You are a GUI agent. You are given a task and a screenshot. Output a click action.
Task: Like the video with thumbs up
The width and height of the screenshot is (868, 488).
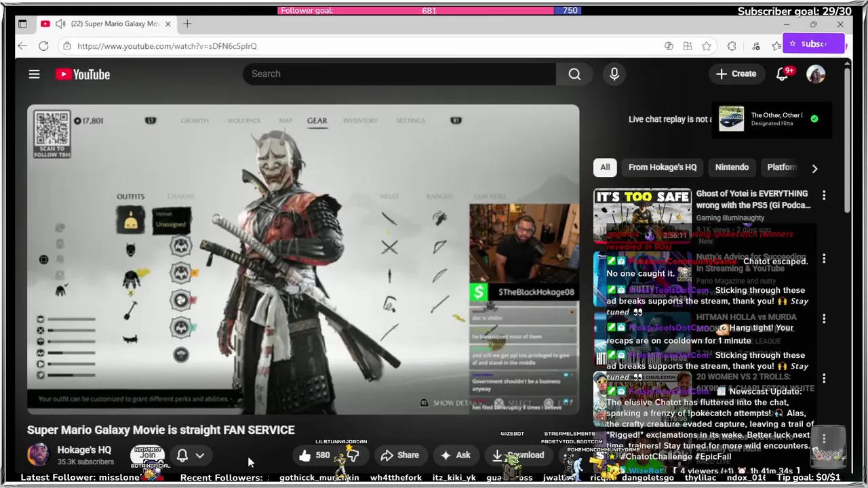[x=314, y=455]
